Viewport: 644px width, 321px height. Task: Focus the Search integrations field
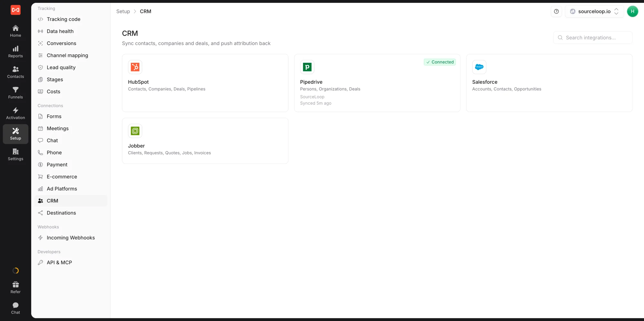click(593, 38)
